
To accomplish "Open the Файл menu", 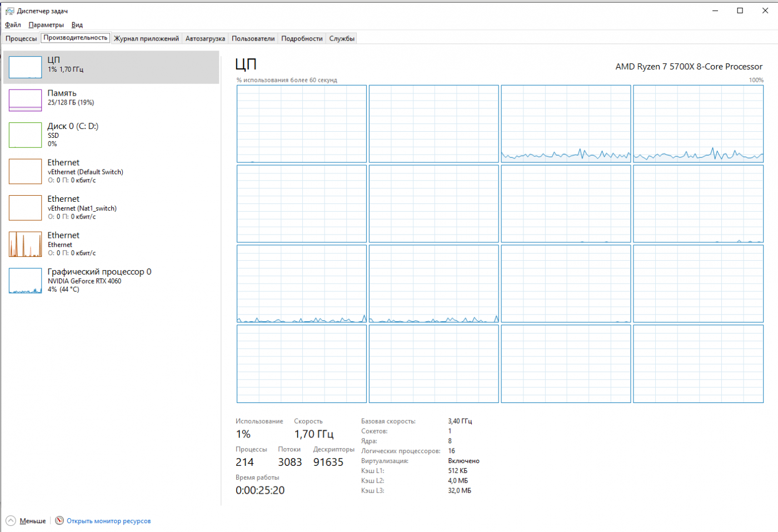I will click(x=13, y=25).
